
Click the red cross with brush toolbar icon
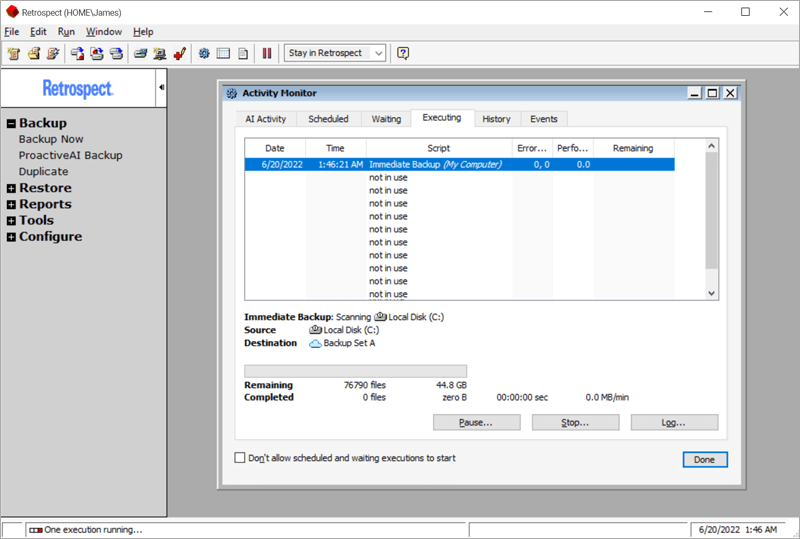(x=179, y=53)
